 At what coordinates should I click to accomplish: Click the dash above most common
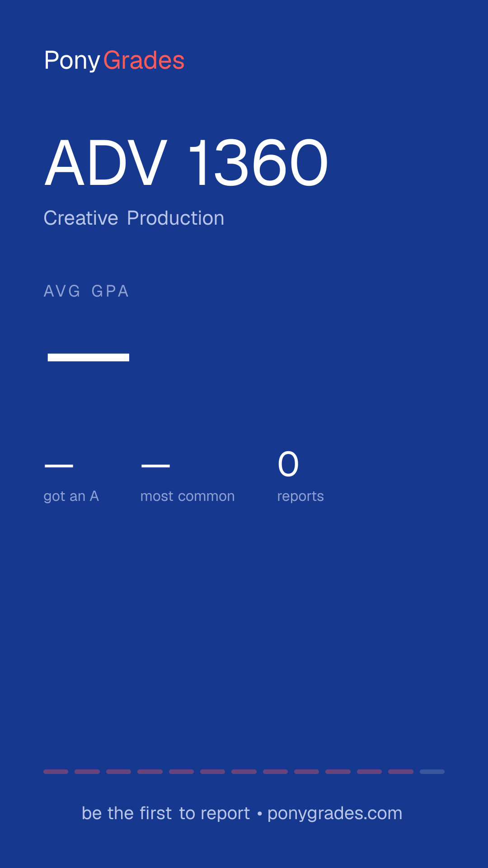155,465
